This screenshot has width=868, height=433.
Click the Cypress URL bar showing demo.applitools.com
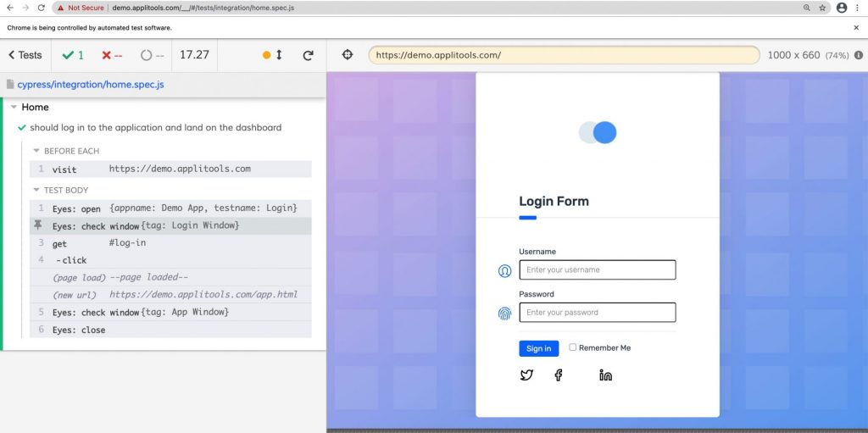pyautogui.click(x=563, y=55)
